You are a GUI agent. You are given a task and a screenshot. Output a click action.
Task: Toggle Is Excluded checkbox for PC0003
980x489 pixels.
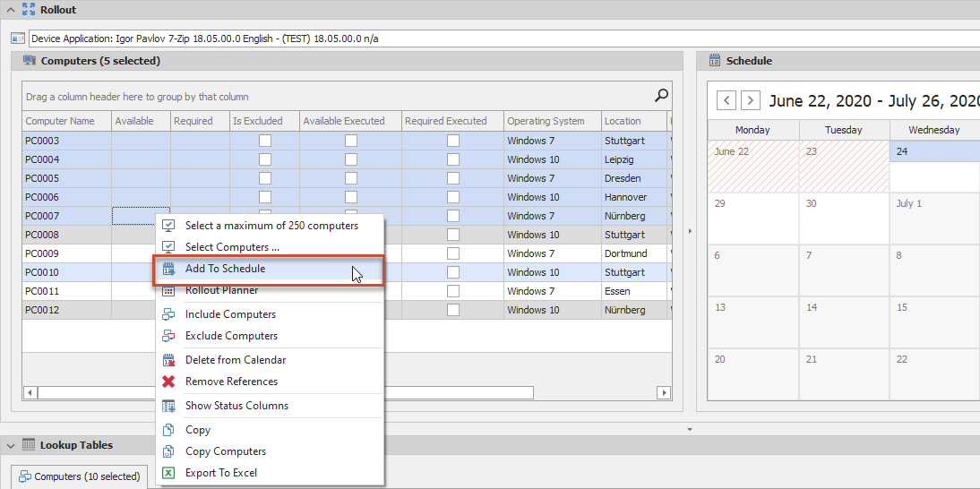tap(265, 141)
